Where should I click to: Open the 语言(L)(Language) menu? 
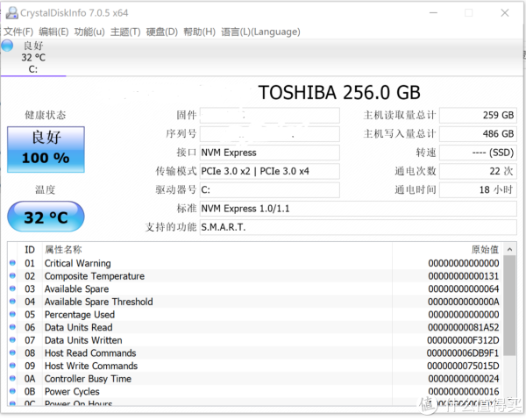coord(260,32)
